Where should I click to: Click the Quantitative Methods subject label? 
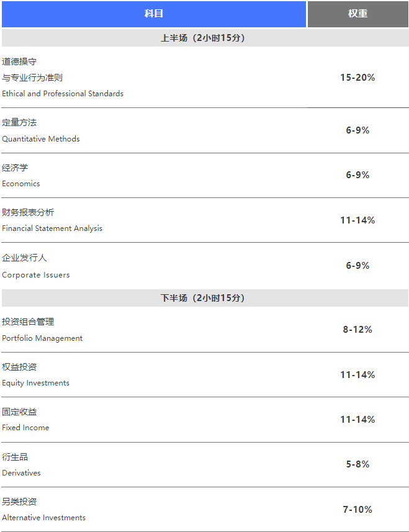point(41,139)
